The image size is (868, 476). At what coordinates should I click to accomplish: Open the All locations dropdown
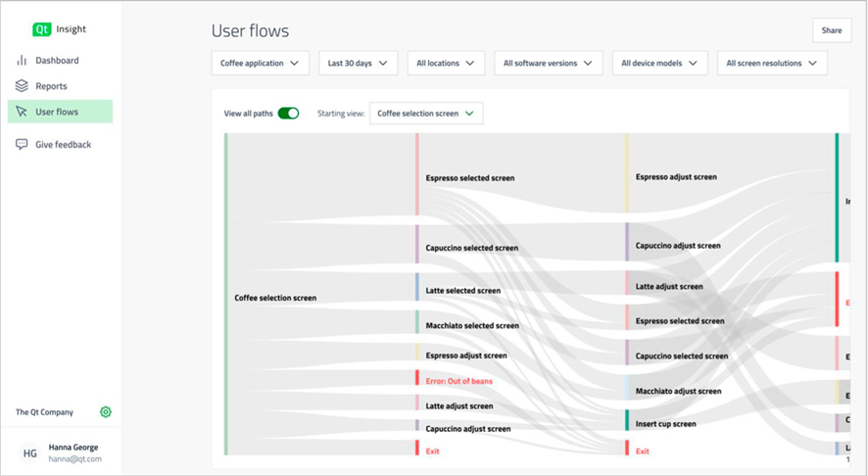(x=446, y=64)
